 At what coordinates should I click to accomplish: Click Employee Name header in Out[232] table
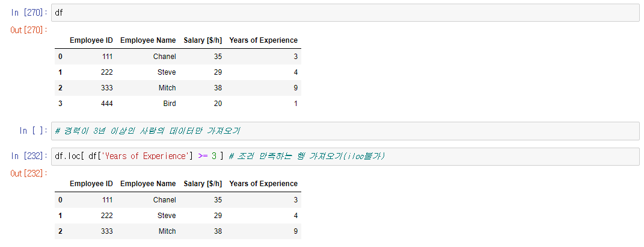tap(148, 184)
